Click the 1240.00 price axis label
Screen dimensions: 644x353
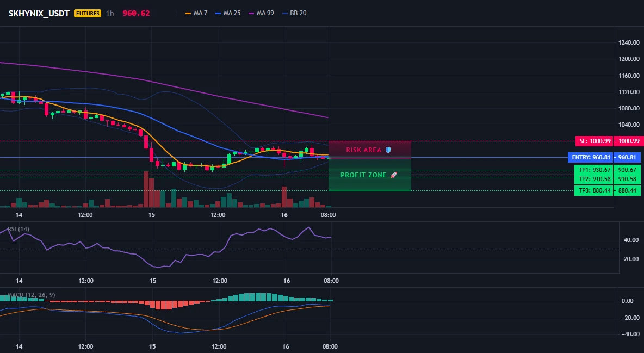629,42
